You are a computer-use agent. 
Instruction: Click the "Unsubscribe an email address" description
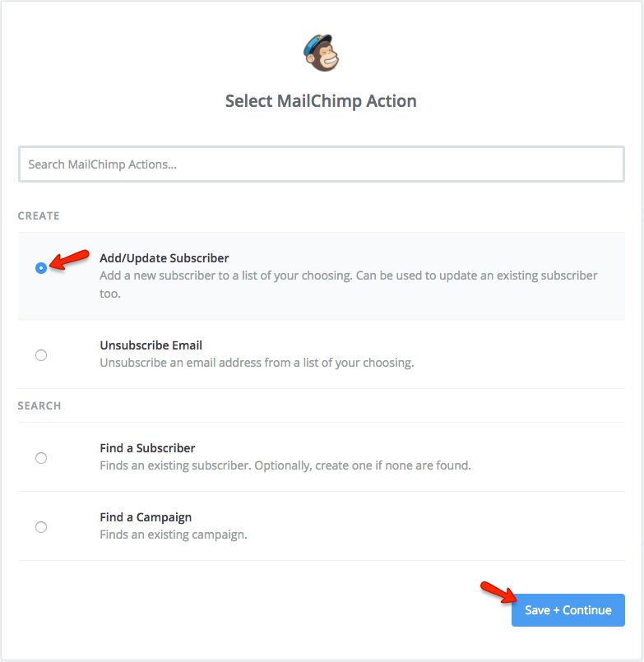(257, 363)
